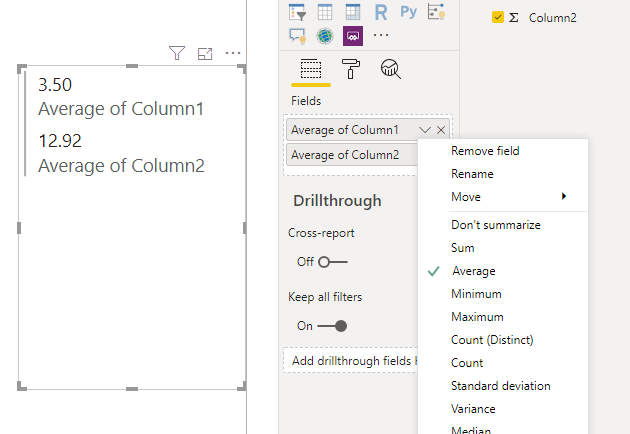Click the Drillthrough section heading
This screenshot has width=630, height=434.
(337, 201)
